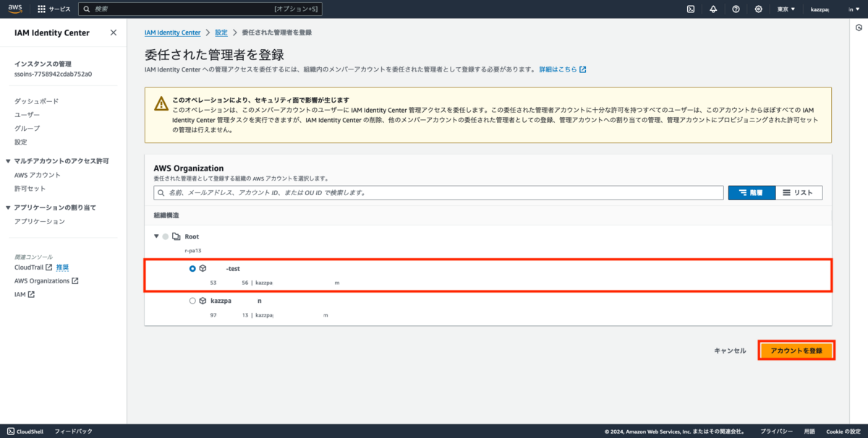Image resolution: width=868 pixels, height=438 pixels.
Task: Open 許可セット in sidebar
Action: 30,189
